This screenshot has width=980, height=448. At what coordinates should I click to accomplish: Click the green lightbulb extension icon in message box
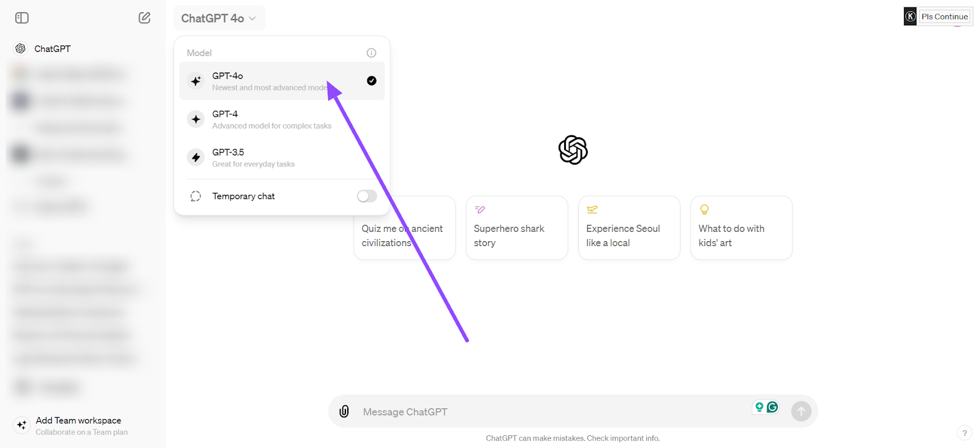coord(759,407)
